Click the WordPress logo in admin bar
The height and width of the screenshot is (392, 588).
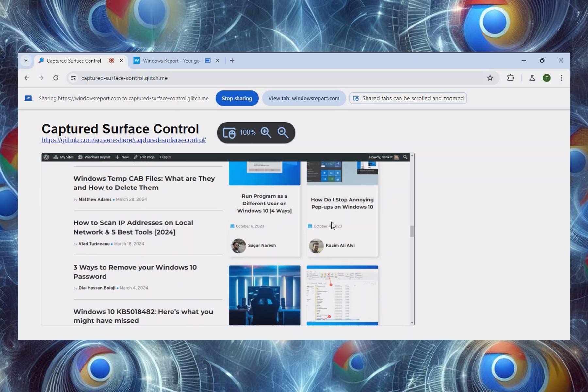(46, 157)
